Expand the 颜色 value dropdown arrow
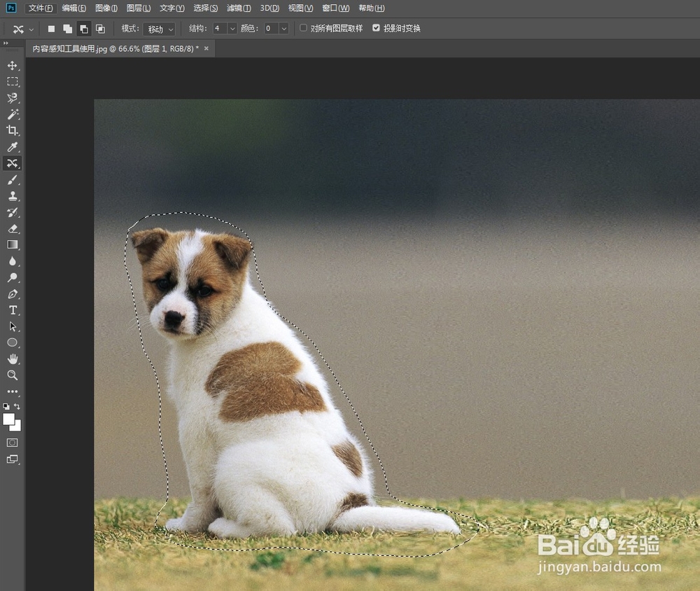Viewport: 700px width, 591px height. [284, 29]
